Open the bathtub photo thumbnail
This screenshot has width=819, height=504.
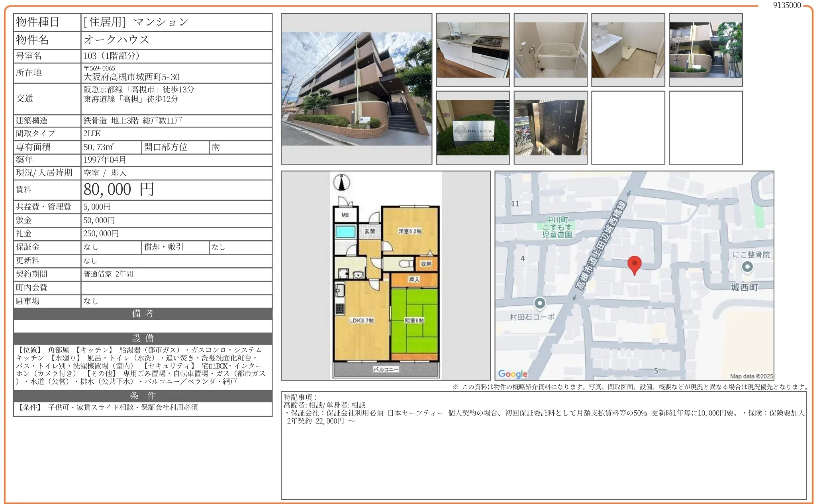click(550, 50)
